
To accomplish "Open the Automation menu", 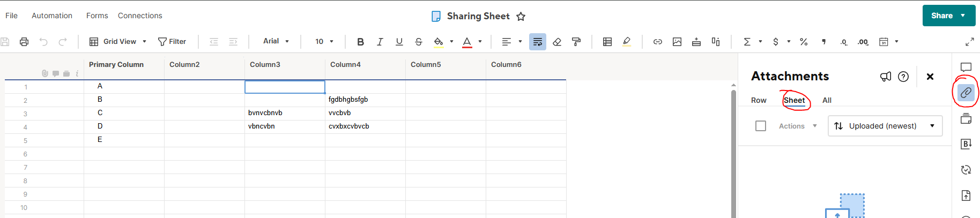I will tap(52, 16).
